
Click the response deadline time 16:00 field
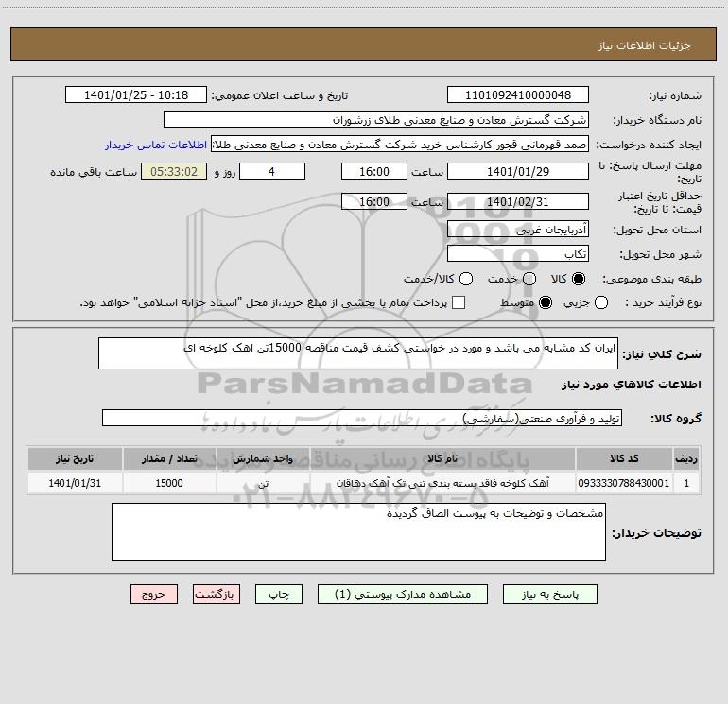[x=374, y=171]
